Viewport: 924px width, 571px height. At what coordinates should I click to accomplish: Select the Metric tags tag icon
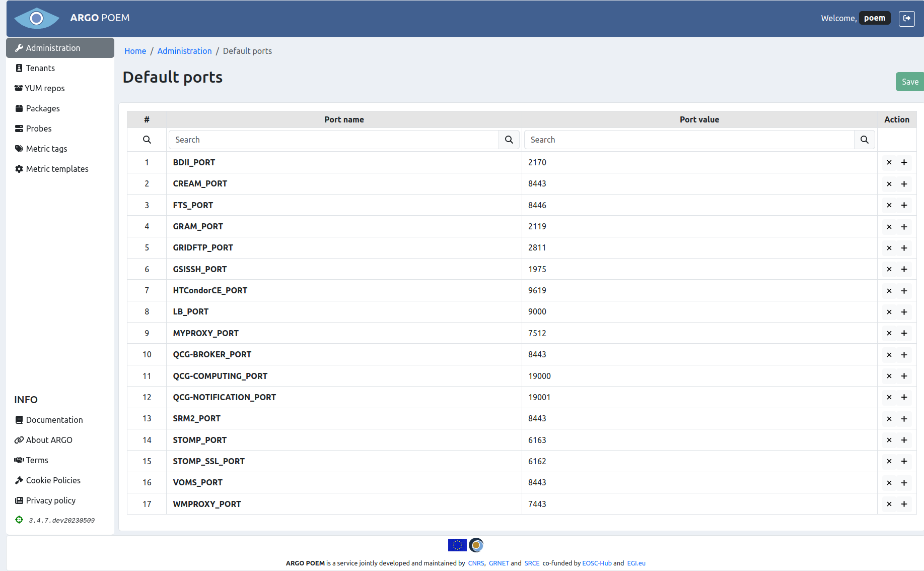tap(19, 149)
